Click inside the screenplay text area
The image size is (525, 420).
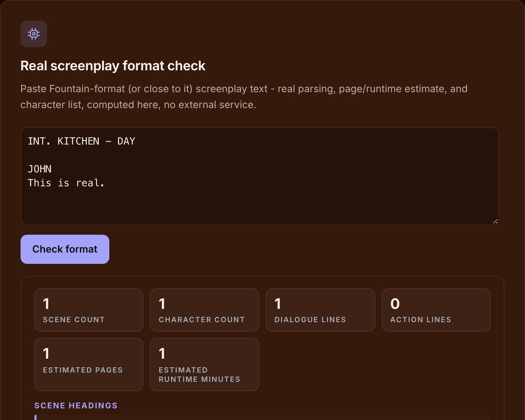coord(259,176)
